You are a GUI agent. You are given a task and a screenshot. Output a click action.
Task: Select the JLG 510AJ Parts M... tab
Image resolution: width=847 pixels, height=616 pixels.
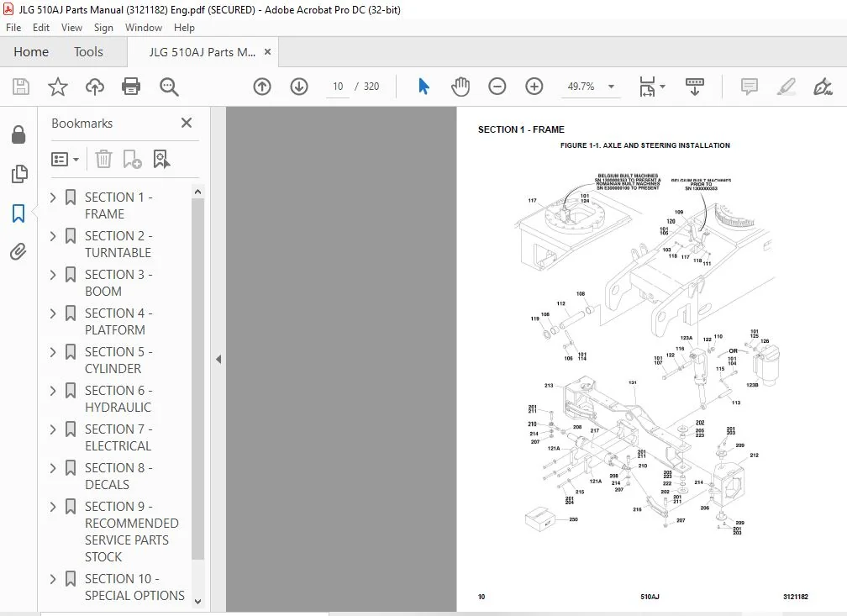(202, 52)
